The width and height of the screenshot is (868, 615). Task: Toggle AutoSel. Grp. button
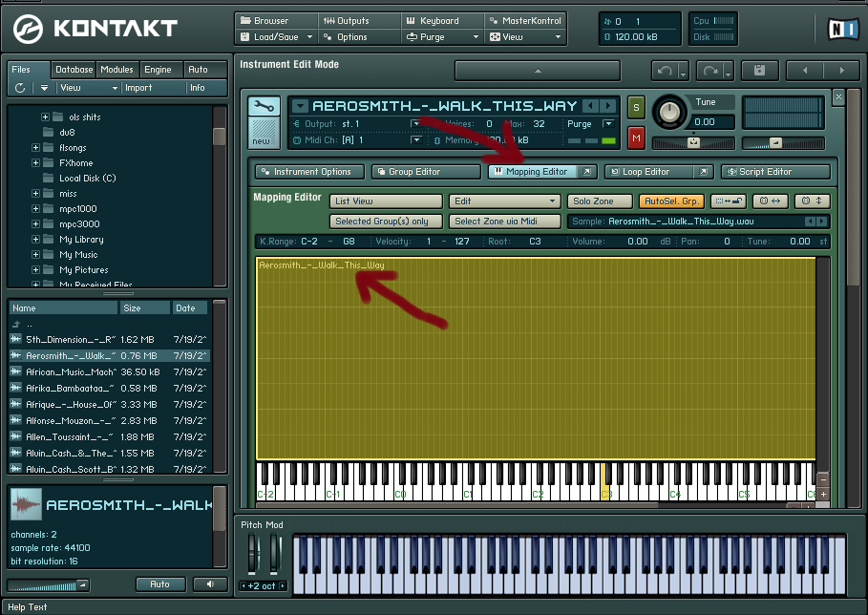[x=671, y=201]
